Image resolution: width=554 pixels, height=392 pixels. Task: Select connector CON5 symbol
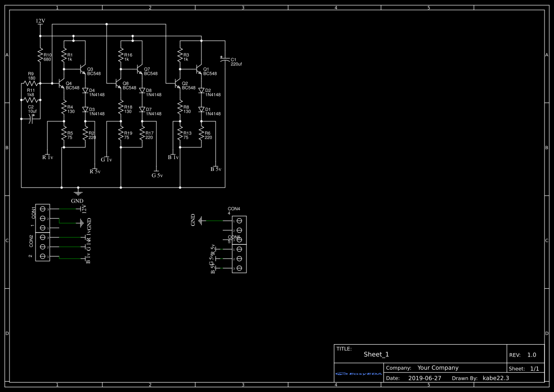coord(239,258)
